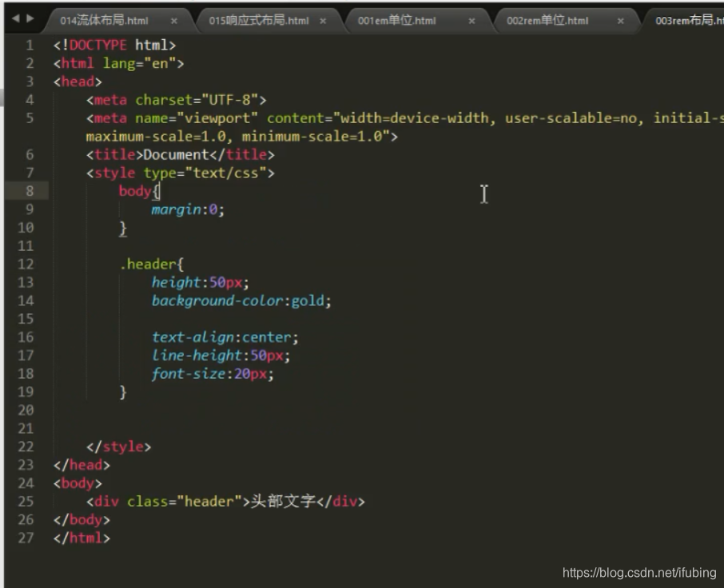724x588 pixels.
Task: Place cursor on type="text/css" attribute
Action: pyautogui.click(x=205, y=173)
